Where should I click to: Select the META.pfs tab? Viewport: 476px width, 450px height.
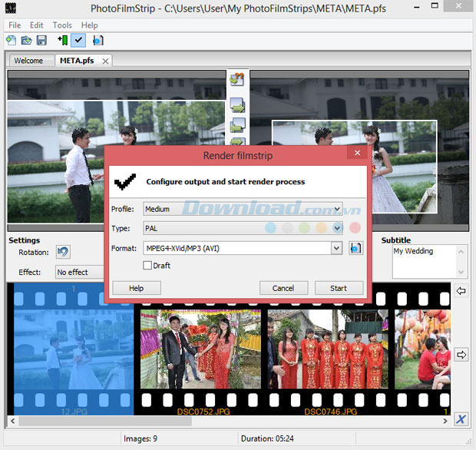tap(77, 61)
